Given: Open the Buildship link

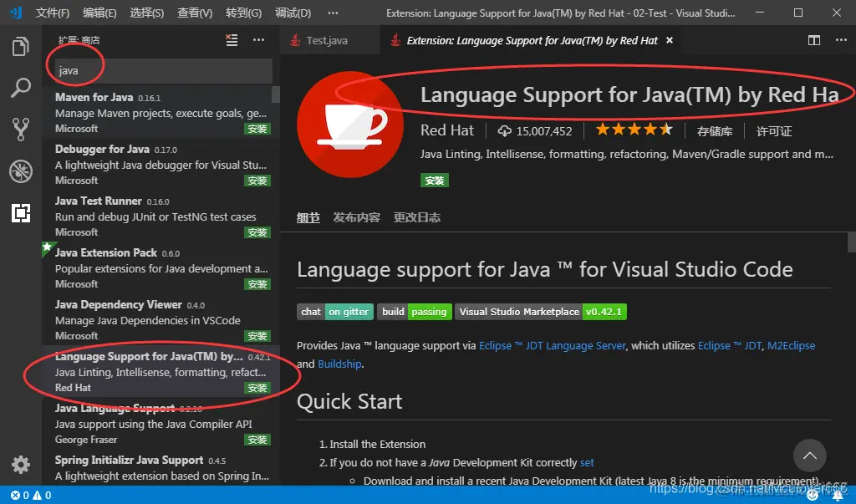Looking at the screenshot, I should click(339, 364).
